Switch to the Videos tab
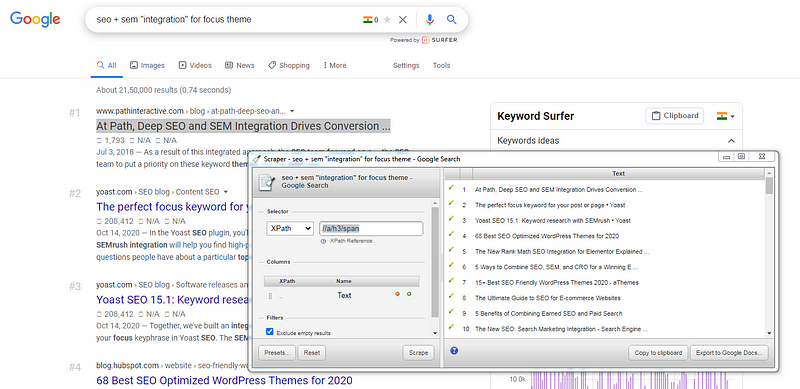 point(195,65)
